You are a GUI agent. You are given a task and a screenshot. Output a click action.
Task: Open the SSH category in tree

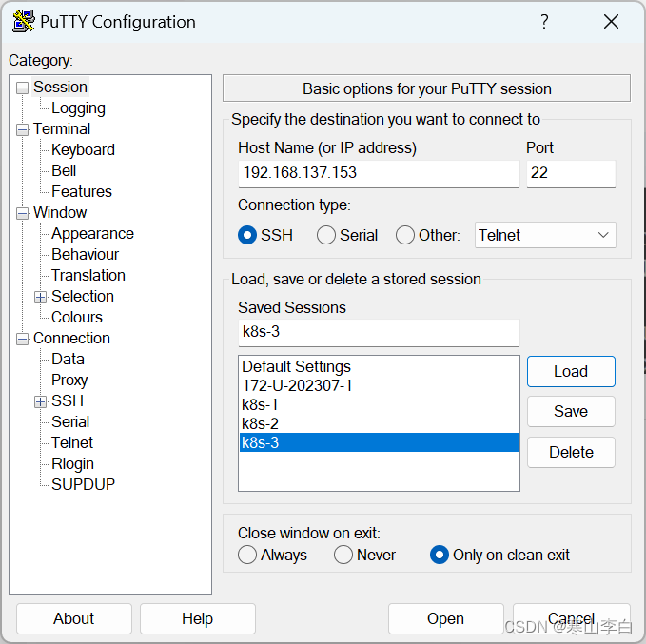(68, 400)
